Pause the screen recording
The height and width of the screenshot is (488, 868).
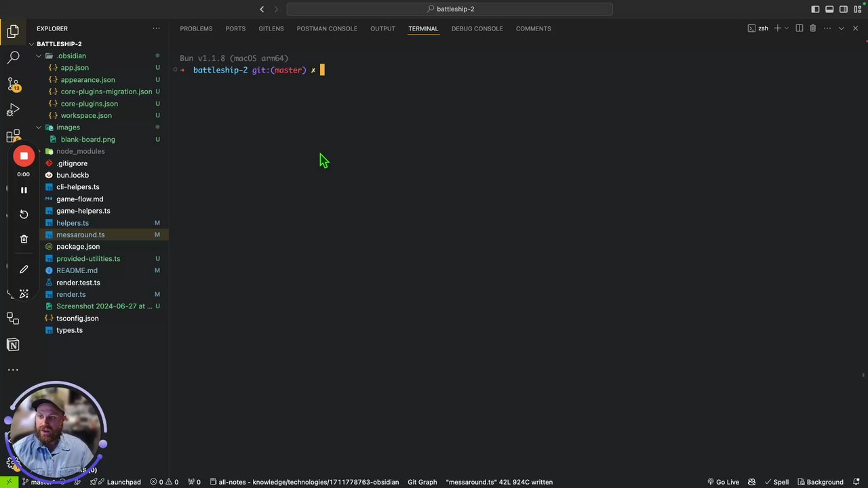(24, 190)
